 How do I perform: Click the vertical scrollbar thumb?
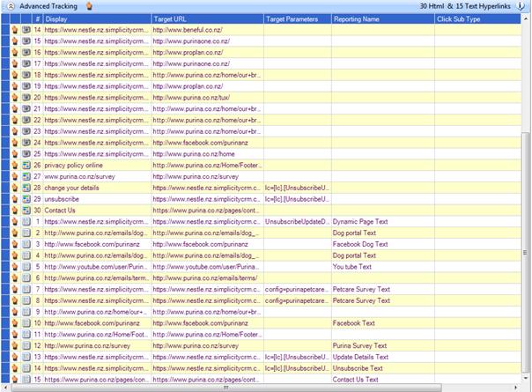pyautogui.click(x=526, y=253)
